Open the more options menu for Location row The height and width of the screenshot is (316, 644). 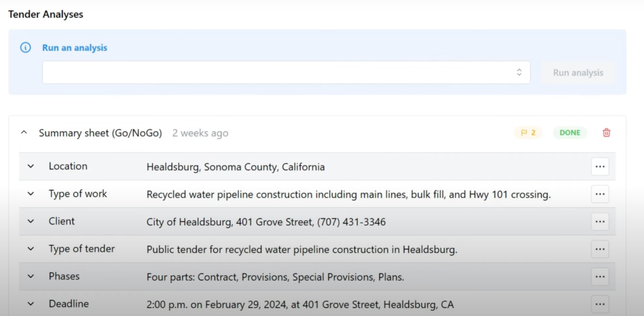pos(600,167)
